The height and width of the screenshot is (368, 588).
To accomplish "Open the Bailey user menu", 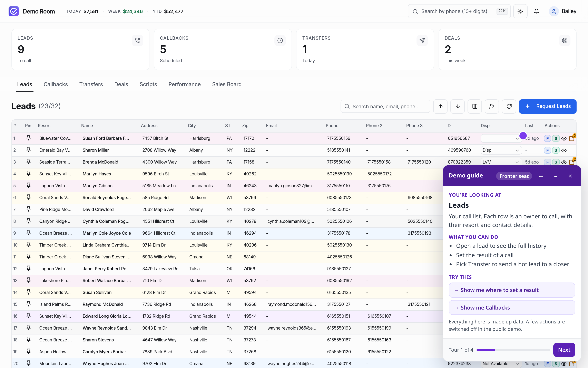I will pyautogui.click(x=563, y=11).
